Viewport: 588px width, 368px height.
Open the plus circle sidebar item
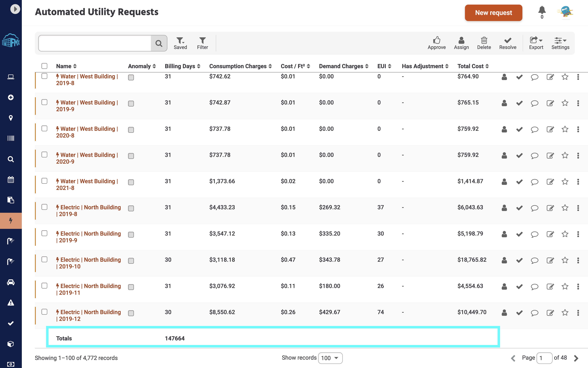point(11,97)
